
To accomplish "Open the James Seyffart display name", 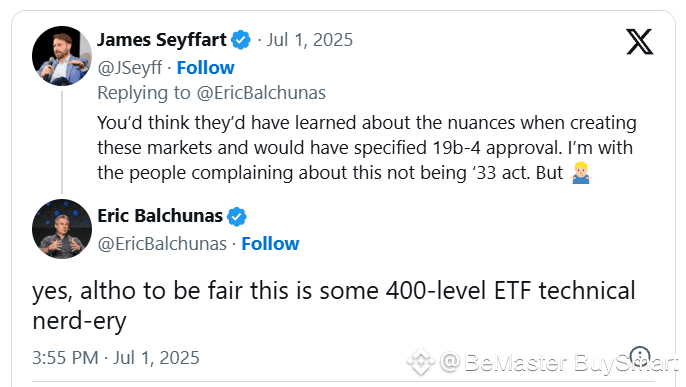I will coord(161,40).
